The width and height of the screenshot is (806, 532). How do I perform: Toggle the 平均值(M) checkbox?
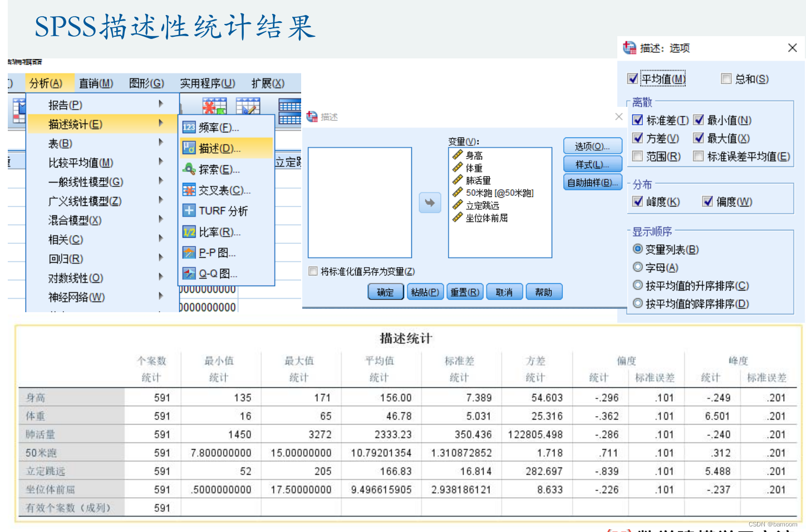pyautogui.click(x=633, y=78)
